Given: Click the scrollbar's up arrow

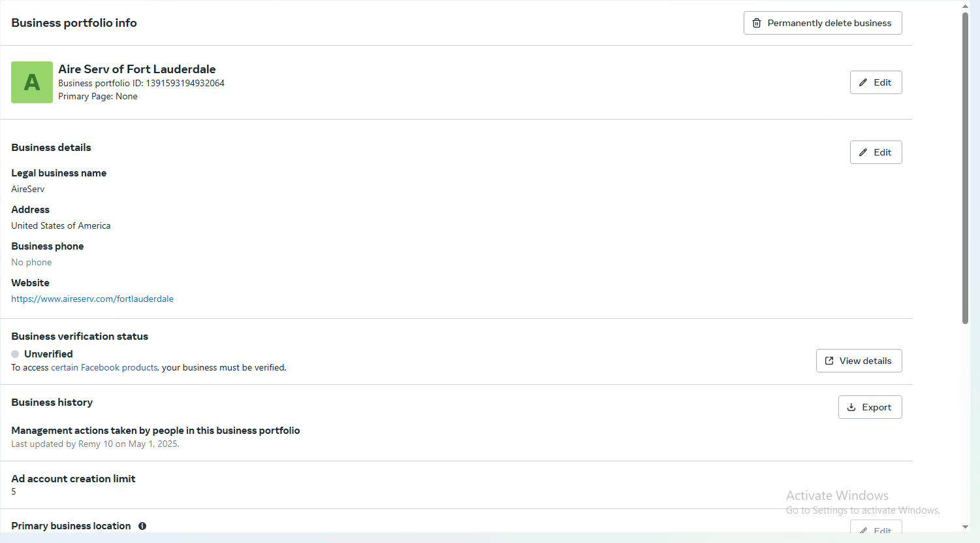Looking at the screenshot, I should [x=965, y=6].
